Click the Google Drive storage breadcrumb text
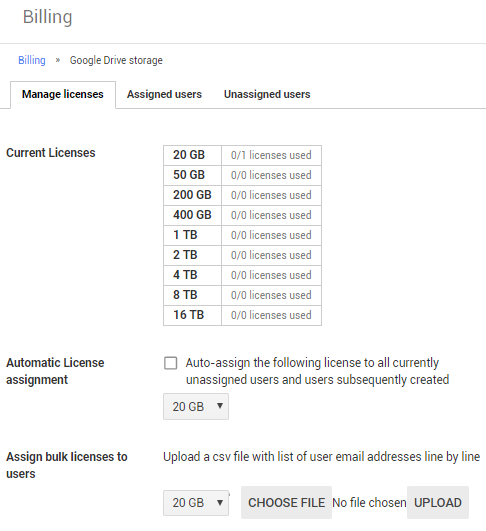486x531 pixels. (116, 60)
